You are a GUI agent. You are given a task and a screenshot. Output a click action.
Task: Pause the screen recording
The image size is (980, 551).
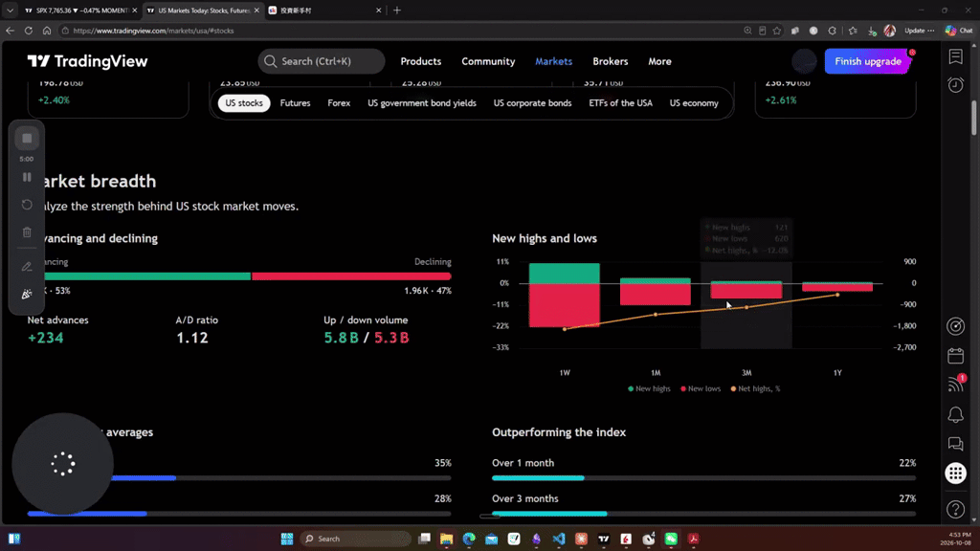click(27, 177)
